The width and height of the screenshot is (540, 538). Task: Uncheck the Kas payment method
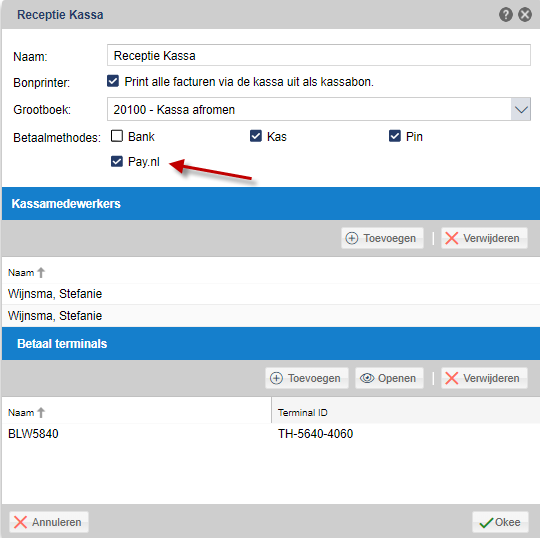(x=256, y=136)
